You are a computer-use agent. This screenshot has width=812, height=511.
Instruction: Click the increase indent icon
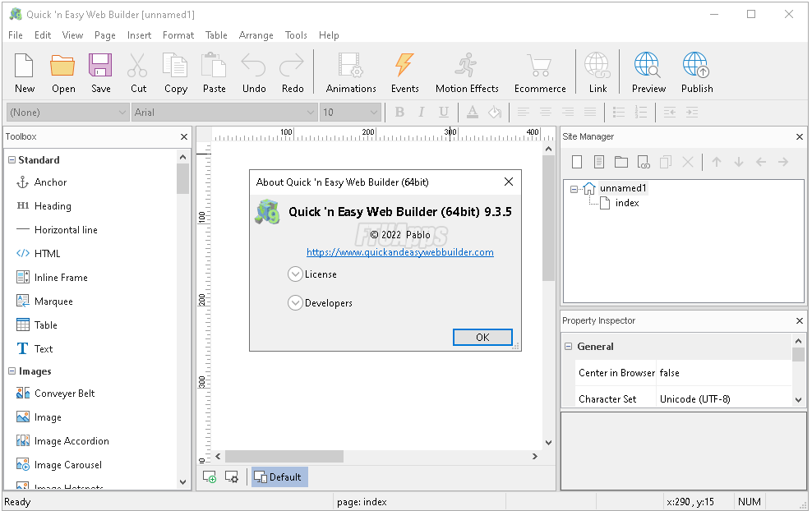[x=692, y=112]
